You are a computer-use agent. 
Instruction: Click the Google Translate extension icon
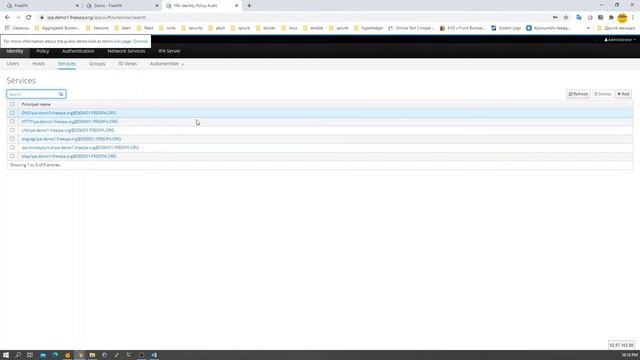click(579, 18)
